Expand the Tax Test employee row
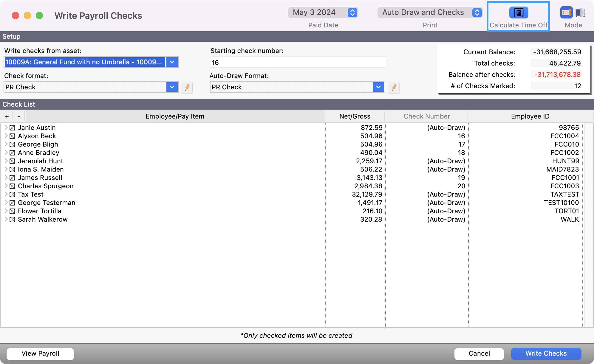 (x=6, y=194)
